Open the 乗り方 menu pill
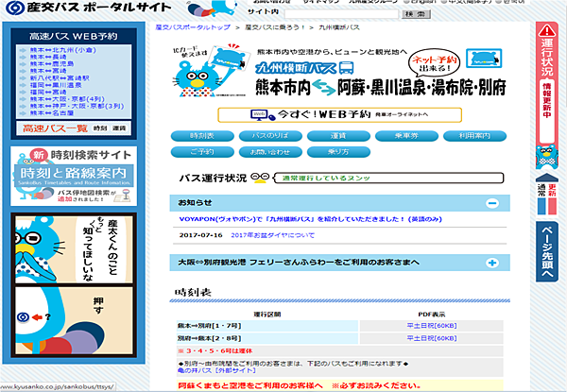This screenshot has width=567, height=392. point(338,152)
